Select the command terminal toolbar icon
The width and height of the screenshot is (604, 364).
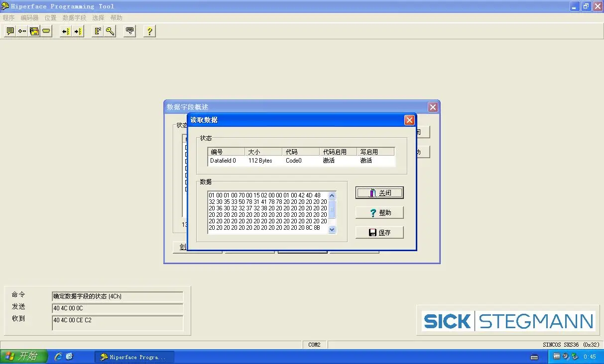pyautogui.click(x=10, y=31)
